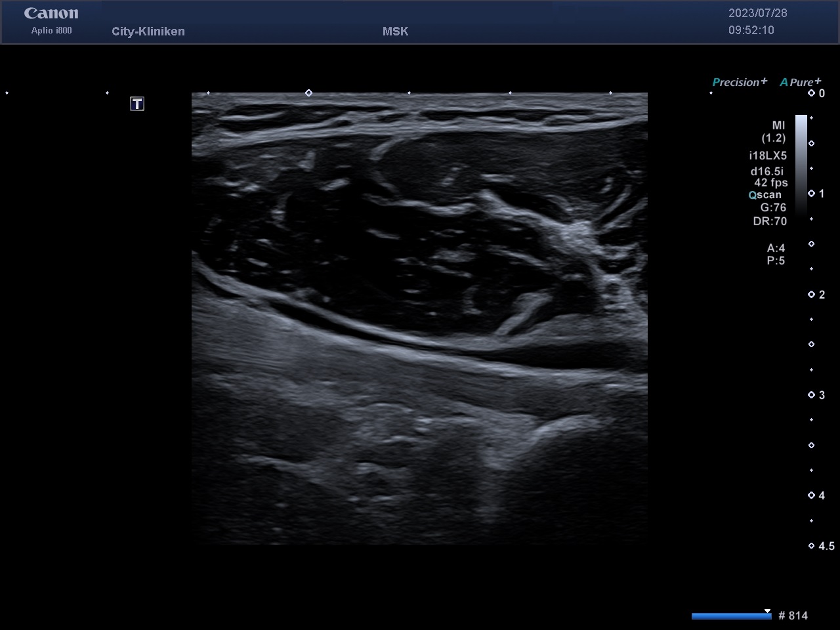Click the 42 fps frame rate readout
Viewport: 840px width, 630px height.
click(770, 182)
